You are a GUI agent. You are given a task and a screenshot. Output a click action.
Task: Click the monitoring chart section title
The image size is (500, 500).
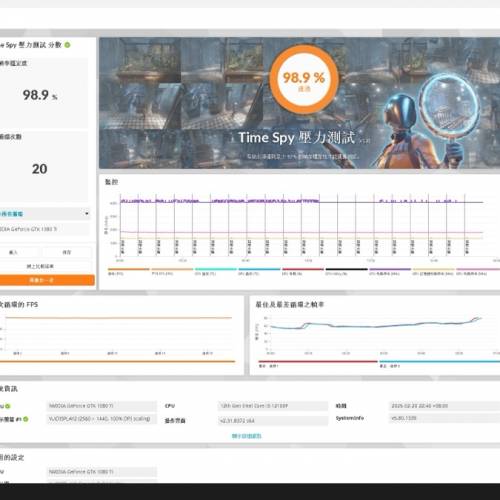(x=111, y=182)
